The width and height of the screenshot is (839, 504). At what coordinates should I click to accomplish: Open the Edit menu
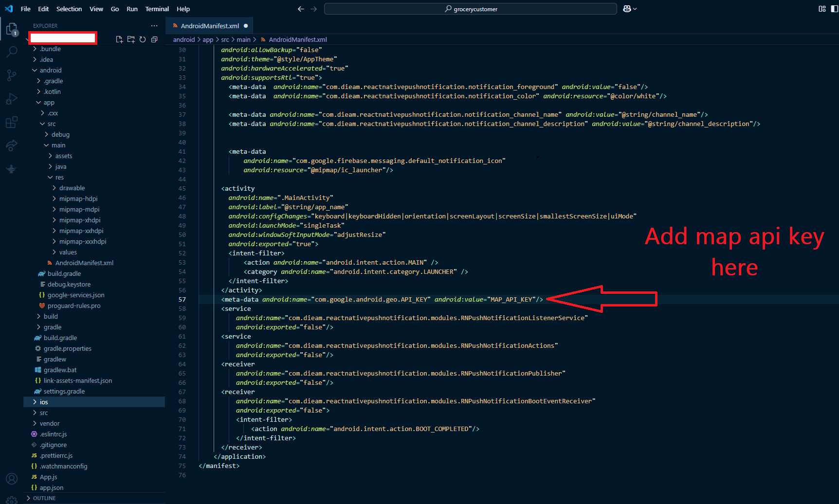coord(43,9)
